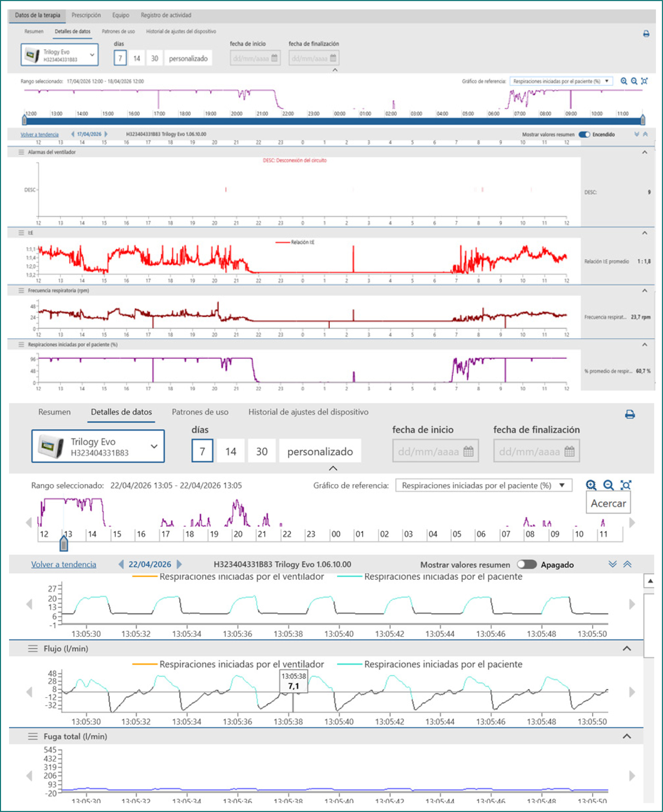663x812 pixels.
Task: Go to the day after 17/04/2026
Action: coord(106,134)
